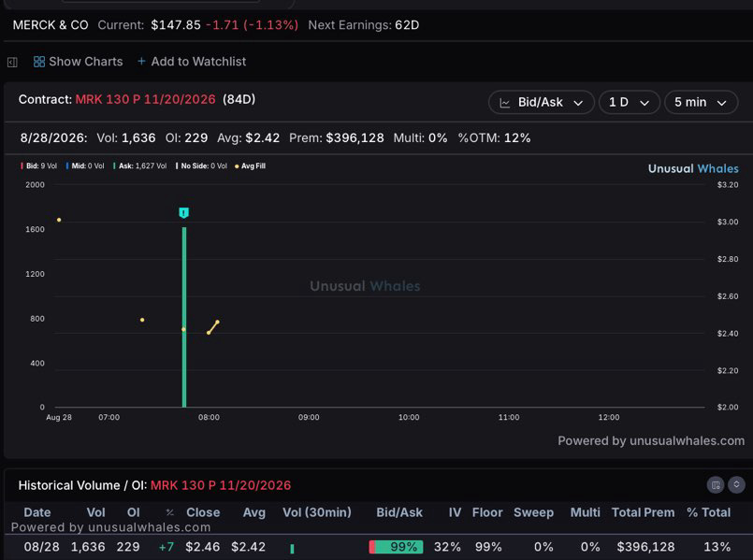
Task: Sort by the Total Prem column header
Action: [643, 512]
